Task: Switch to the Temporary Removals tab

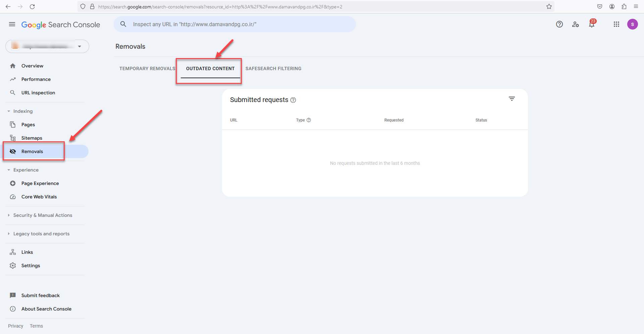Action: (147, 68)
